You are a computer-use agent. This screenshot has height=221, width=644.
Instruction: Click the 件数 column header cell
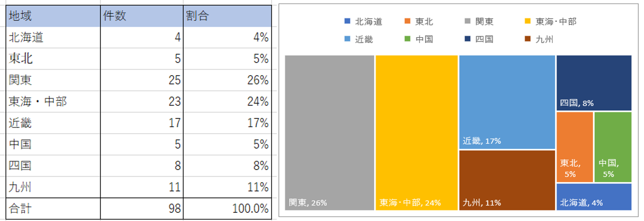point(142,16)
